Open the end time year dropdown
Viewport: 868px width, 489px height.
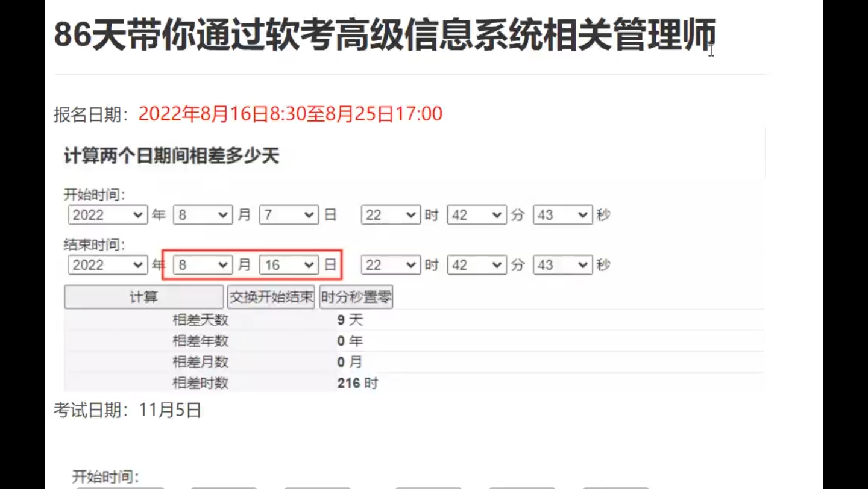point(107,264)
